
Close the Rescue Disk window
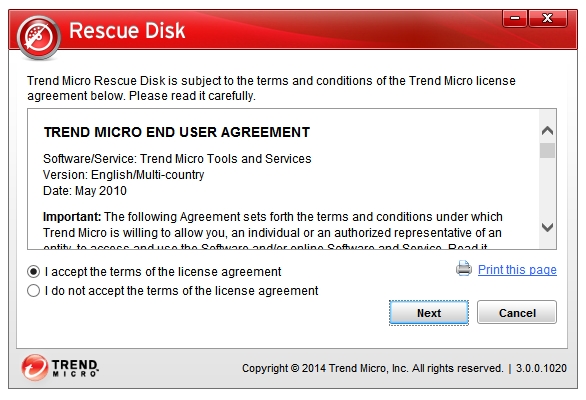[x=548, y=18]
